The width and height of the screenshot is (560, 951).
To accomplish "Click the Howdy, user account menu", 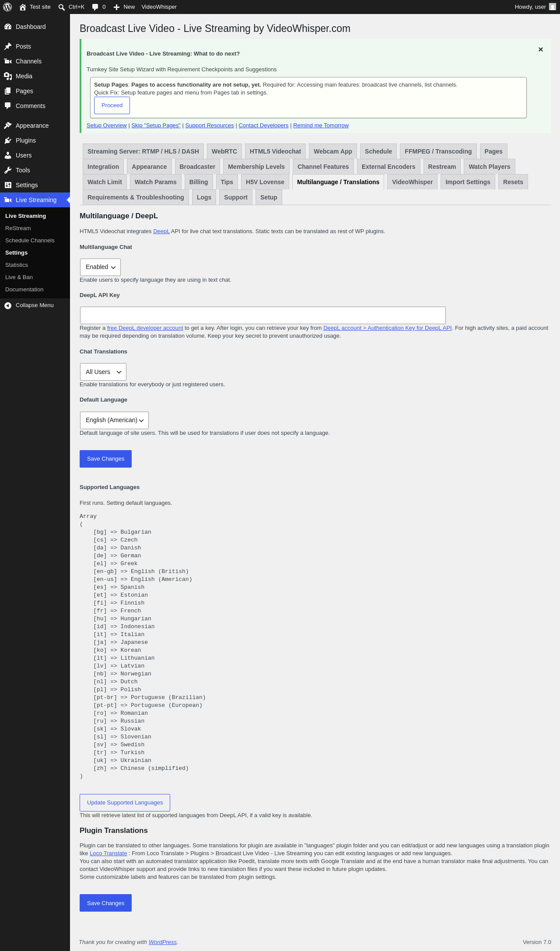I will tap(535, 7).
